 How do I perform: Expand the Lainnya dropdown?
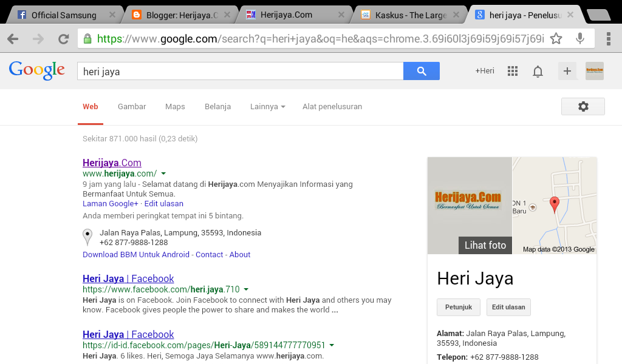[267, 107]
